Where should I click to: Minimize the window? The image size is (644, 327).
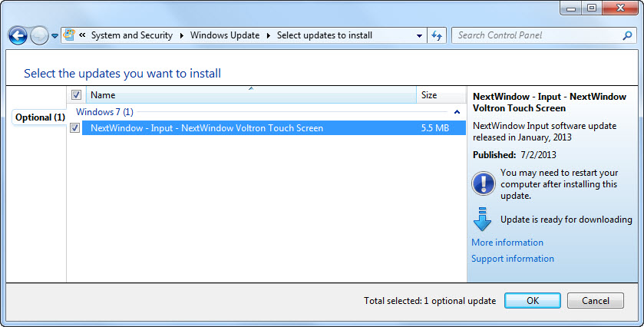pos(571,8)
